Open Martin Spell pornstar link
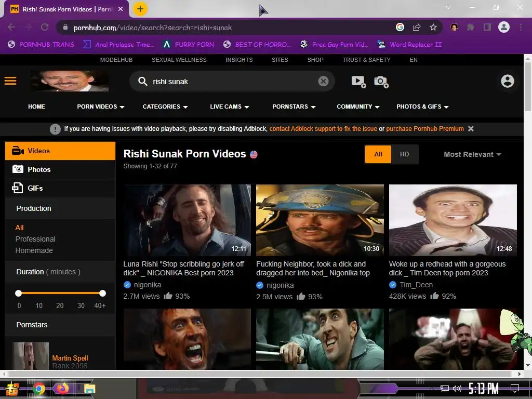 coord(70,358)
